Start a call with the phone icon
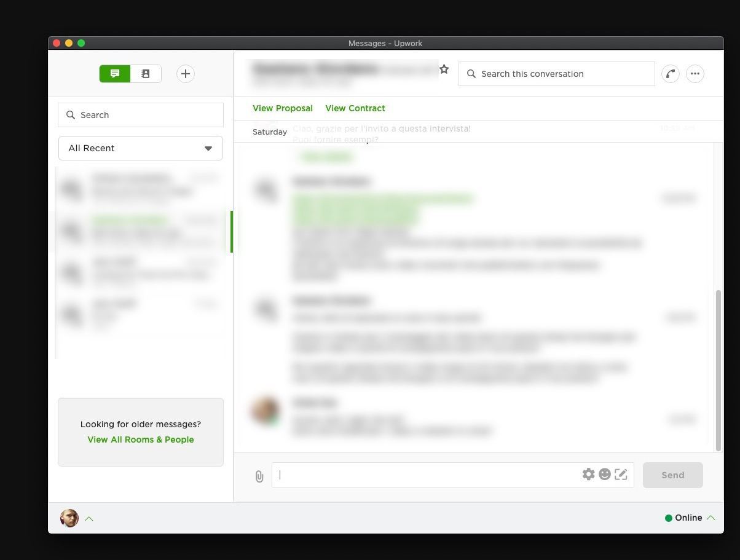740x560 pixels. 670,74
